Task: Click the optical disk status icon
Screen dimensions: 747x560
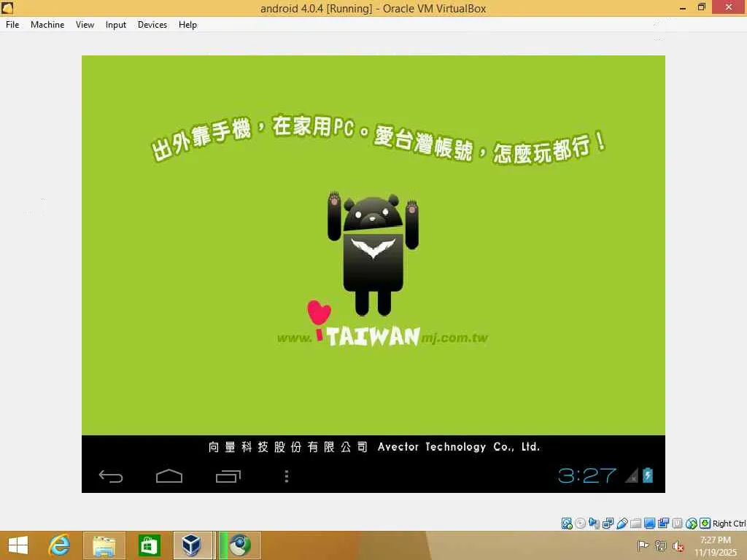Action: (580, 524)
